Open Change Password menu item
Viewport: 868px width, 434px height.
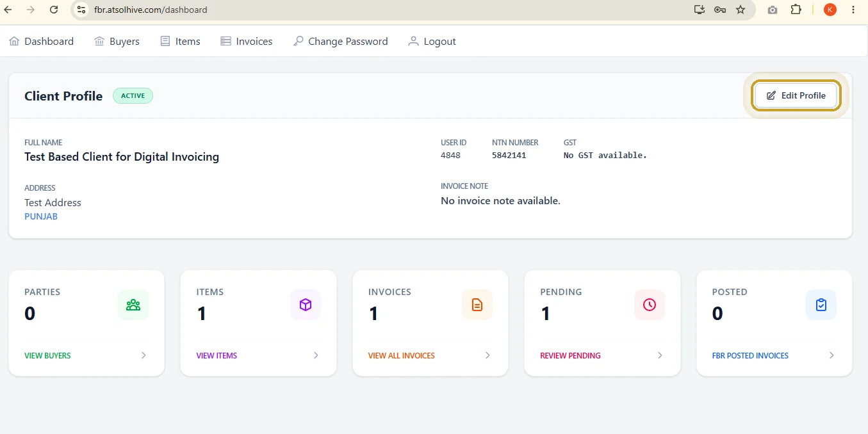coord(341,41)
